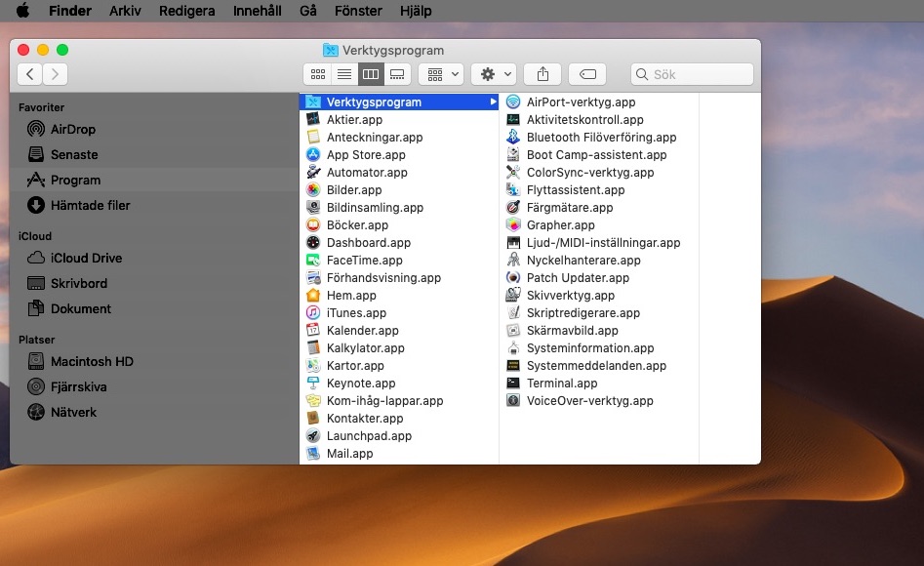Click Boot Camp-assistent.app file name
The height and width of the screenshot is (566, 924).
(x=596, y=155)
